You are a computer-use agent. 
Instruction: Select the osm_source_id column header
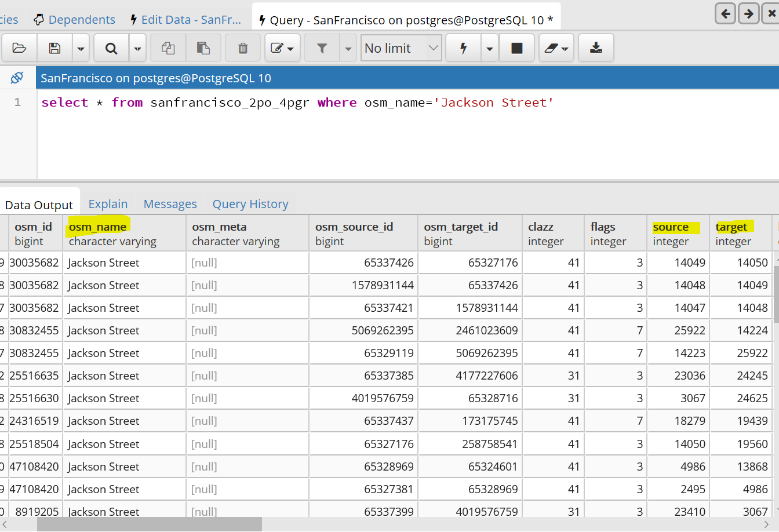(x=363, y=234)
